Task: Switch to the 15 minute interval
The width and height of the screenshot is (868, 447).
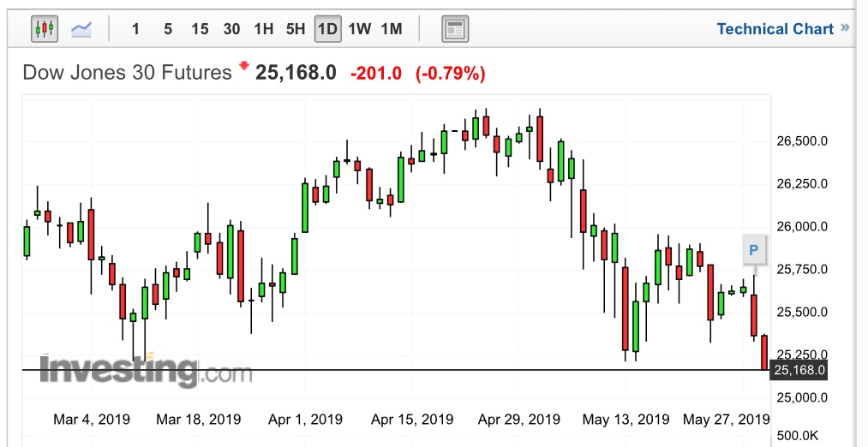Action: click(x=200, y=29)
